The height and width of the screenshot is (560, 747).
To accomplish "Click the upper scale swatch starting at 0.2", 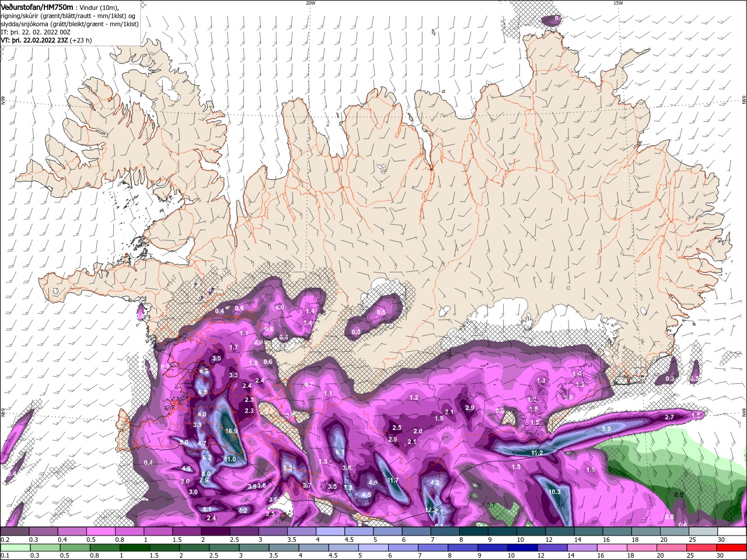I will pyautogui.click(x=15, y=531).
